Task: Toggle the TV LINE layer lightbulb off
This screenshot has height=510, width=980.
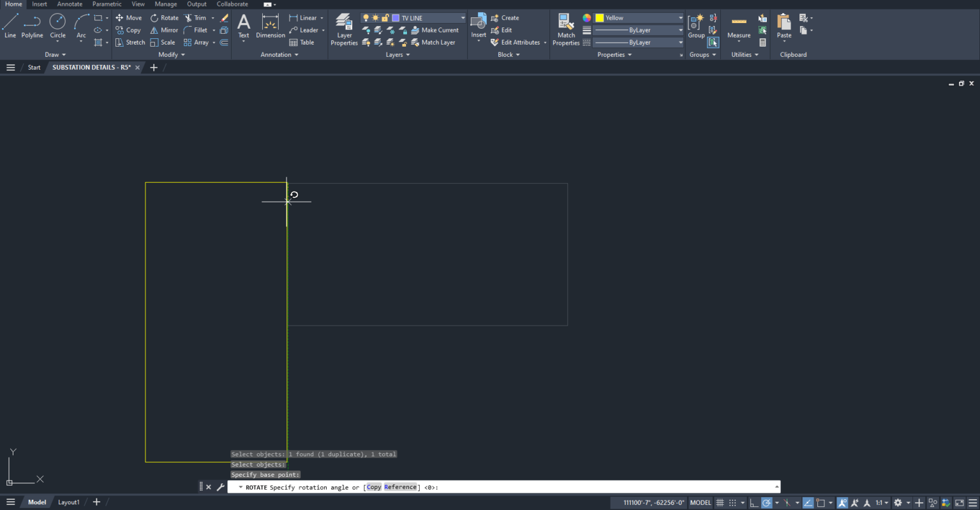Action: [x=365, y=17]
